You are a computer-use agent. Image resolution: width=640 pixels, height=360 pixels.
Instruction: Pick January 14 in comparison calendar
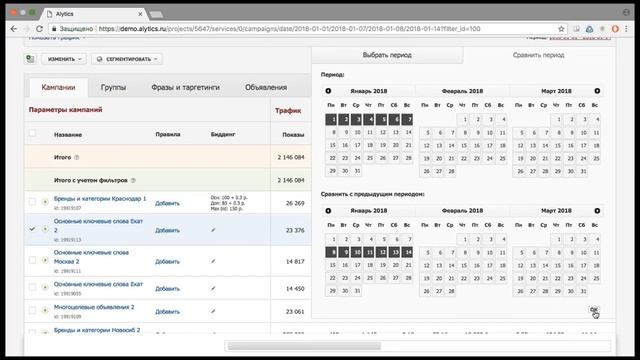(407, 252)
